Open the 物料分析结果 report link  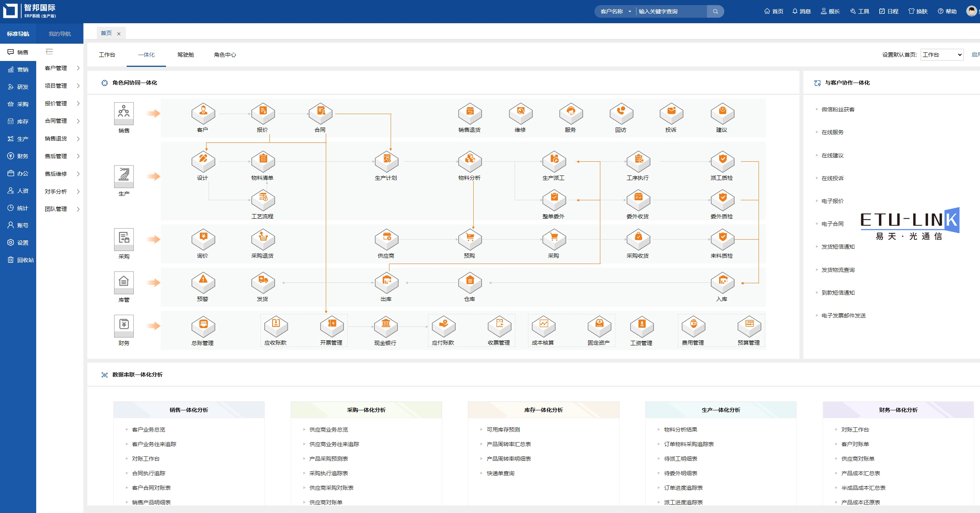click(681, 430)
